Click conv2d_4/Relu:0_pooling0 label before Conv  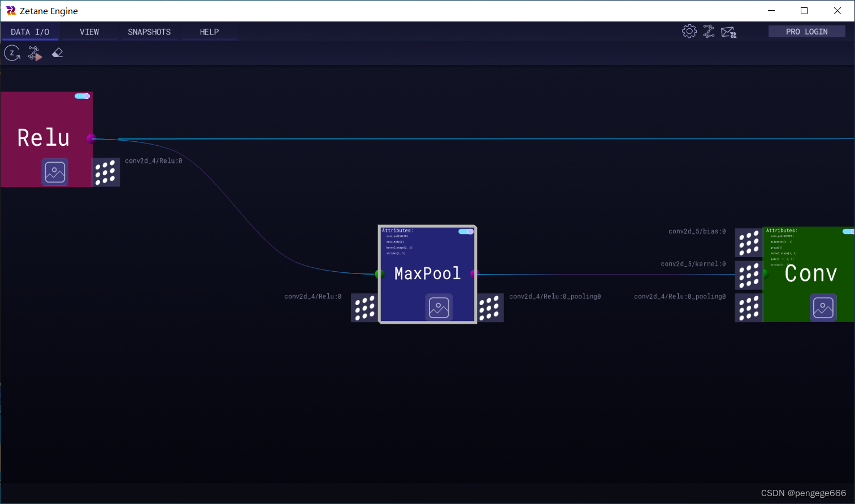pos(680,297)
